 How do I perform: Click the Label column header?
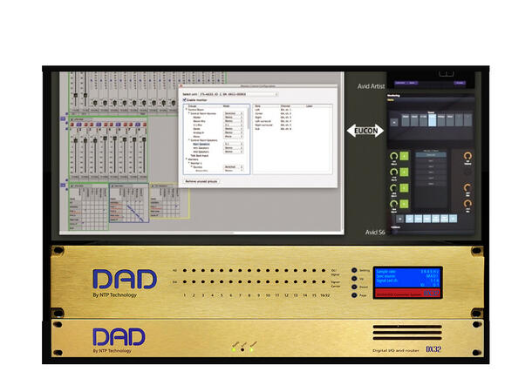point(310,106)
